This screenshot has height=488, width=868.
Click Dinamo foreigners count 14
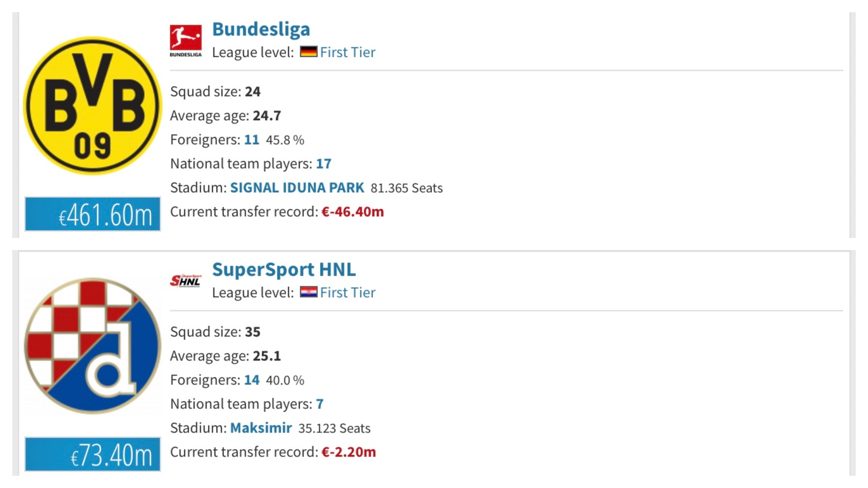coord(252,380)
